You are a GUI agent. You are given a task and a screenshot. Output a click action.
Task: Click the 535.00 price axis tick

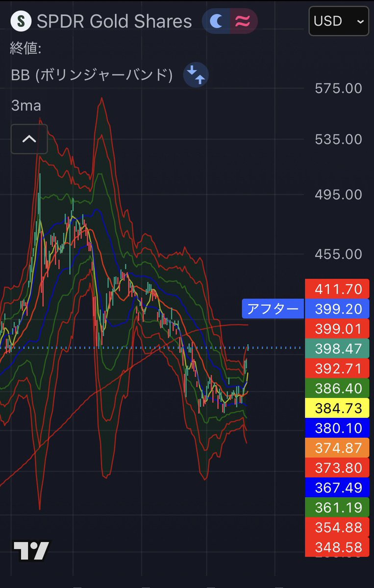338,139
